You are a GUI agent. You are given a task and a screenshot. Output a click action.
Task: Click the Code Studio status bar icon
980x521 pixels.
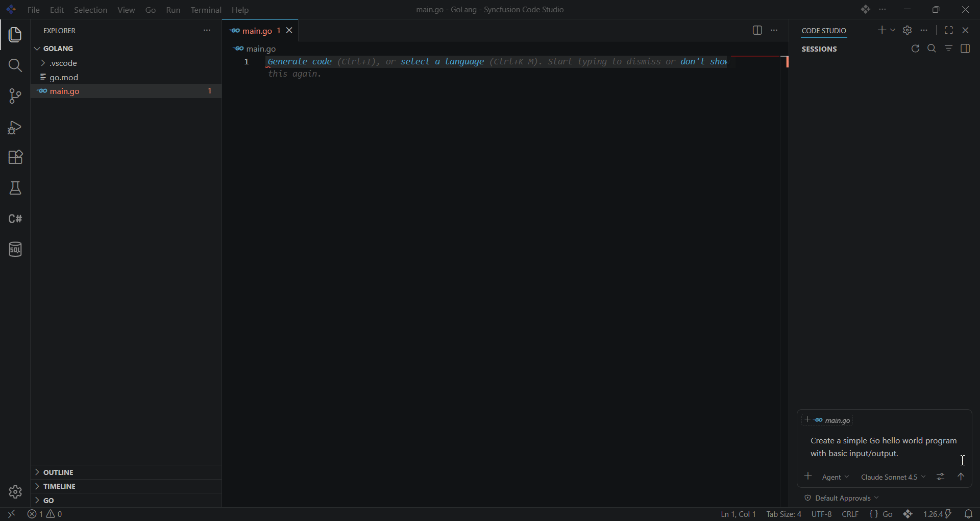click(x=908, y=514)
